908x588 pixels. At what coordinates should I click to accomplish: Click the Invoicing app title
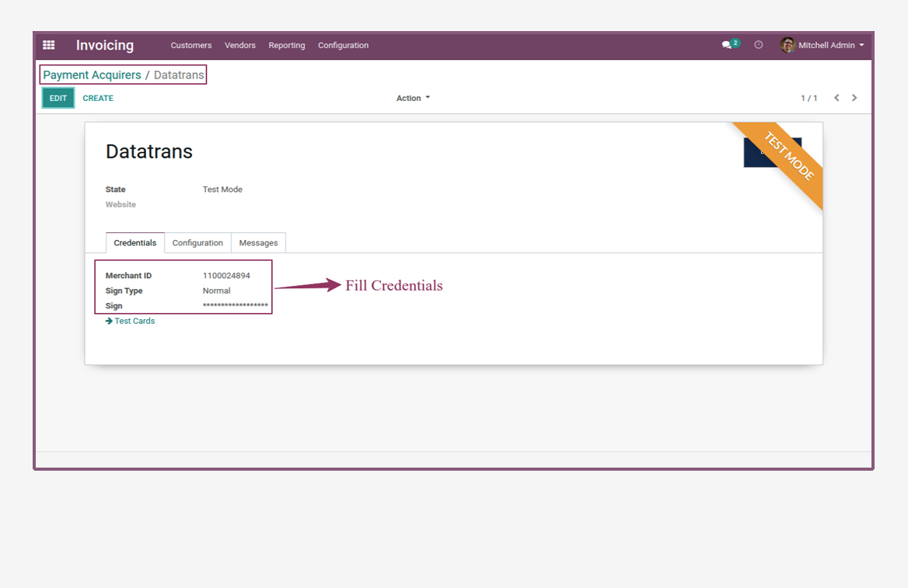[105, 45]
